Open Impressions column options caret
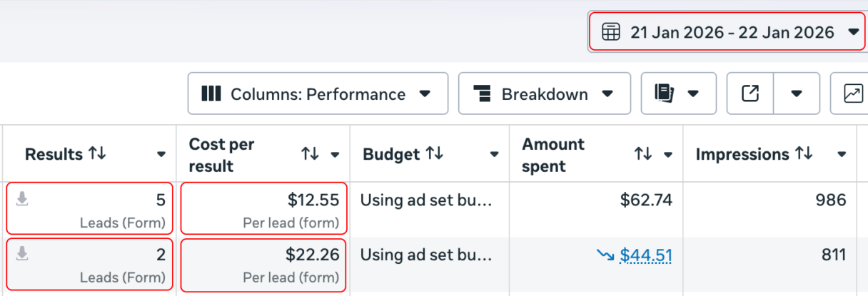 tap(842, 155)
